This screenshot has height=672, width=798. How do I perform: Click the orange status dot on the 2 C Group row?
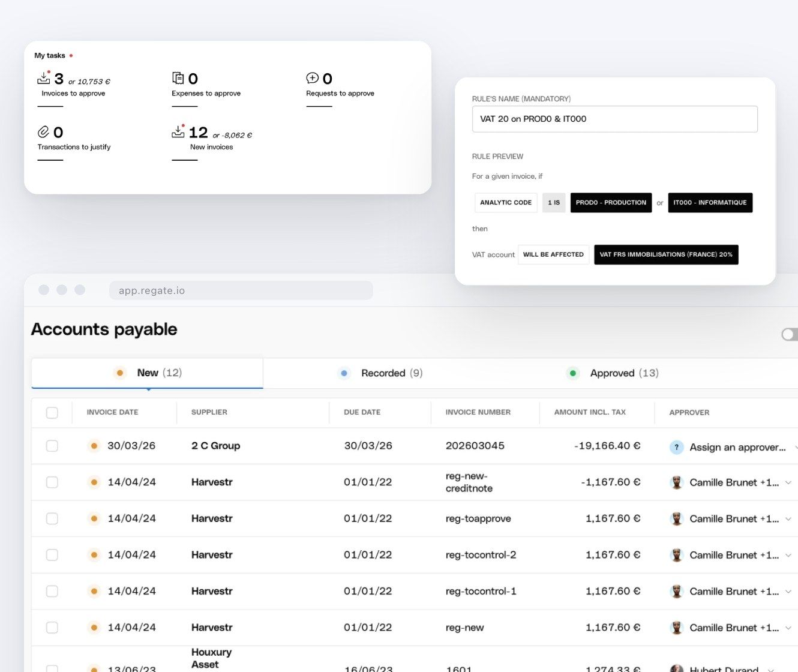(x=94, y=446)
